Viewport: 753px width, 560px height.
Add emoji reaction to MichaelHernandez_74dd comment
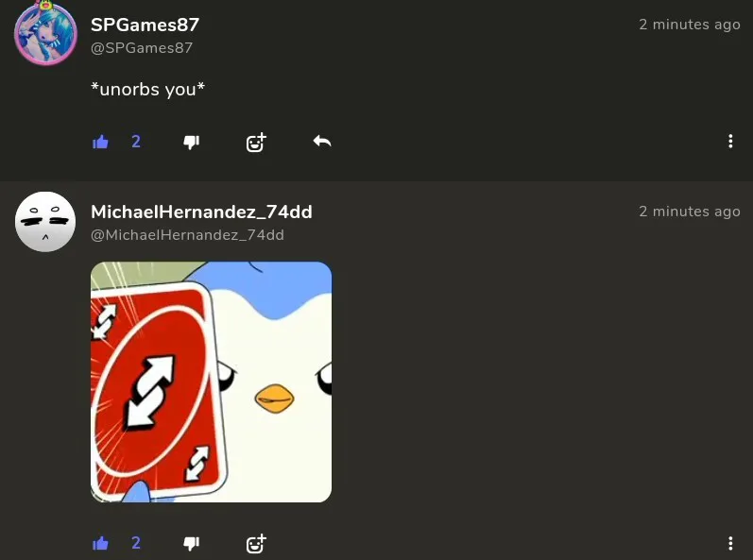pyautogui.click(x=256, y=543)
